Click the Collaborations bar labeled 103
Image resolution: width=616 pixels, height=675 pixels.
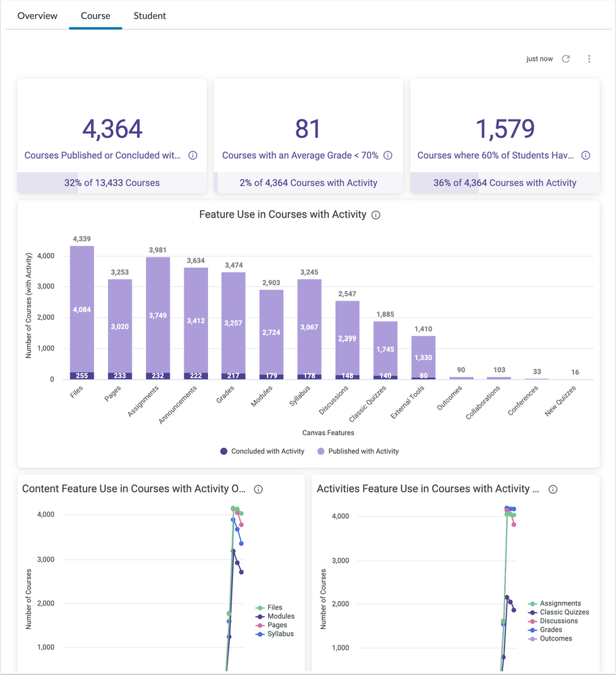click(499, 378)
